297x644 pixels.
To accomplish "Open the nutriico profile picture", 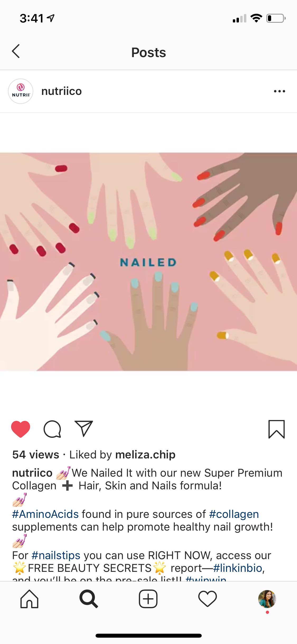I will pos(21,91).
